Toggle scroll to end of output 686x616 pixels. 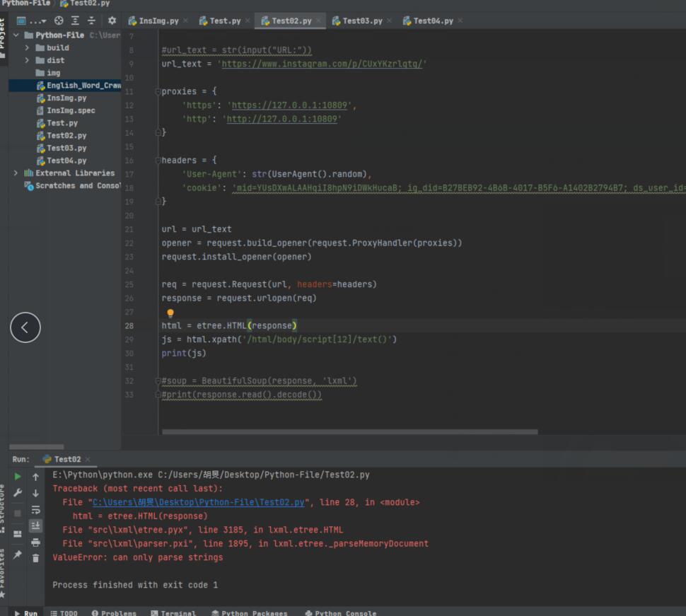[35, 526]
